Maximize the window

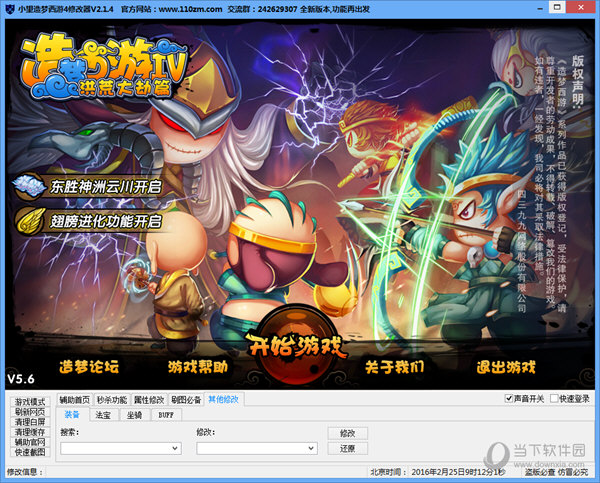pyautogui.click(x=557, y=7)
